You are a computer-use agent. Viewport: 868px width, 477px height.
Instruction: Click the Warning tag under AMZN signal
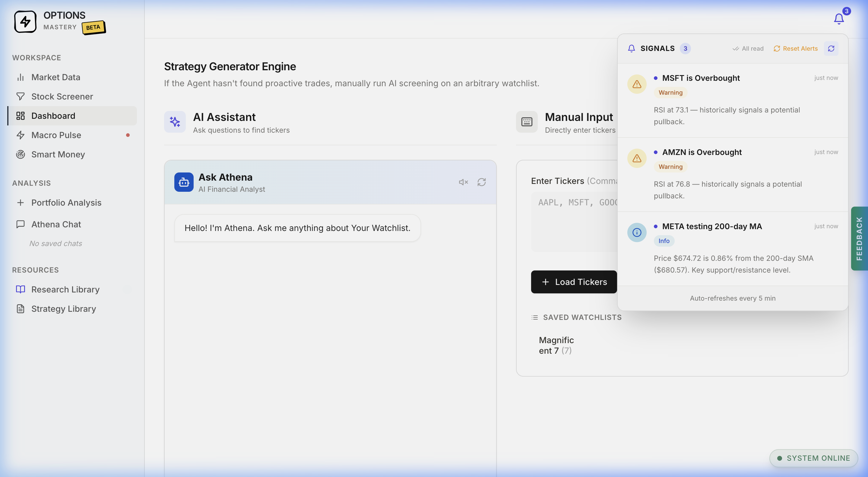(670, 167)
